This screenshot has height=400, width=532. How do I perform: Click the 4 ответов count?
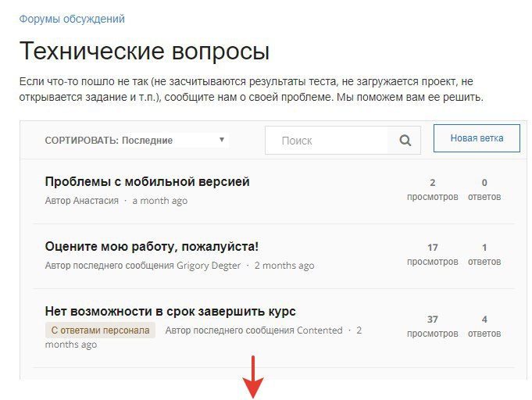tap(484, 326)
